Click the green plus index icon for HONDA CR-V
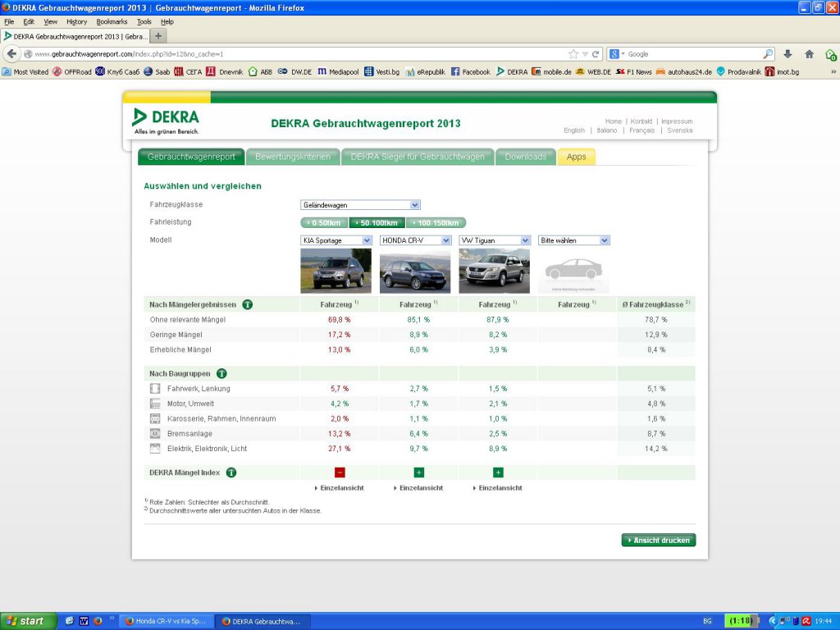Viewport: 840px width, 630px height. point(418,472)
